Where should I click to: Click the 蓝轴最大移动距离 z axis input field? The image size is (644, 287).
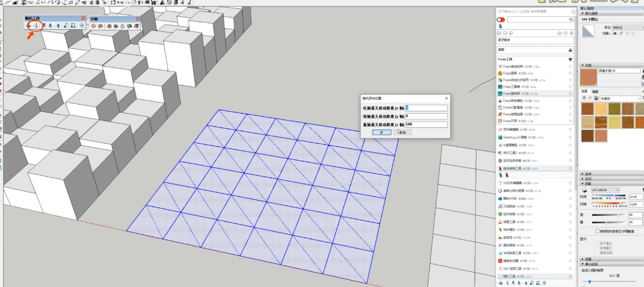[426, 124]
